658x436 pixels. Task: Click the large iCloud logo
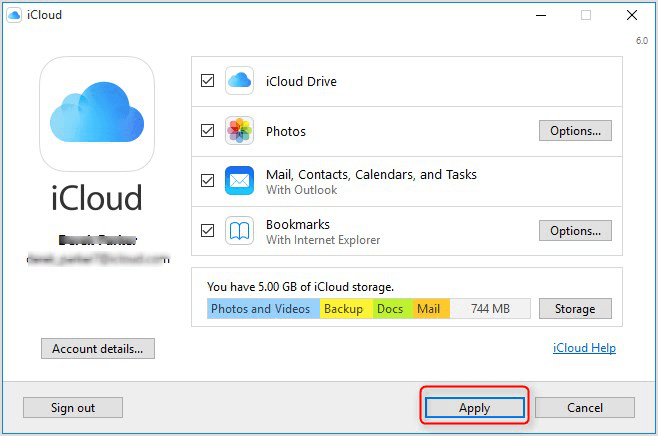coord(96,114)
